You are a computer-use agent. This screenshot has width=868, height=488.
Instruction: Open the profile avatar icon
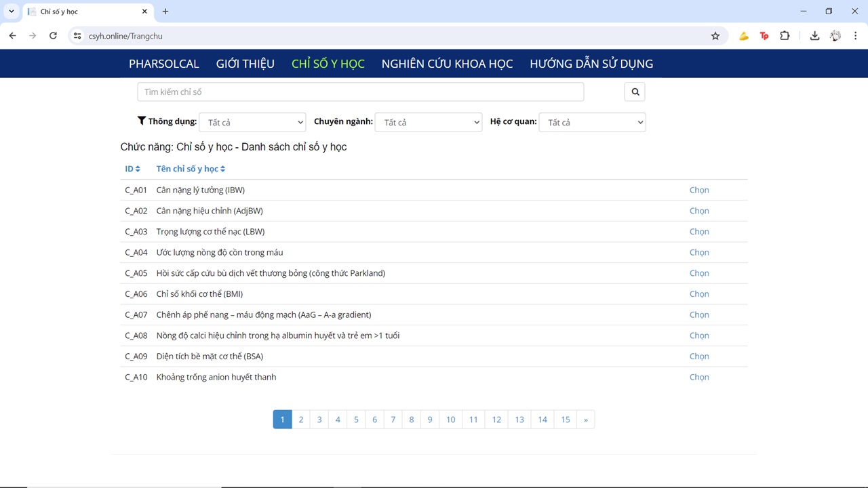tap(835, 36)
